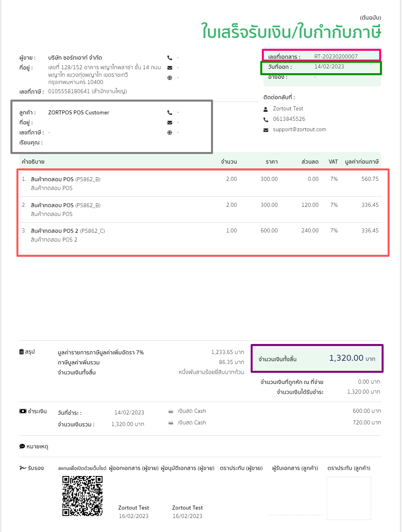Select item 2 name สินค้าทดสอบ POS (P5862_B)
Screen dimensions: 402x532
66,205
